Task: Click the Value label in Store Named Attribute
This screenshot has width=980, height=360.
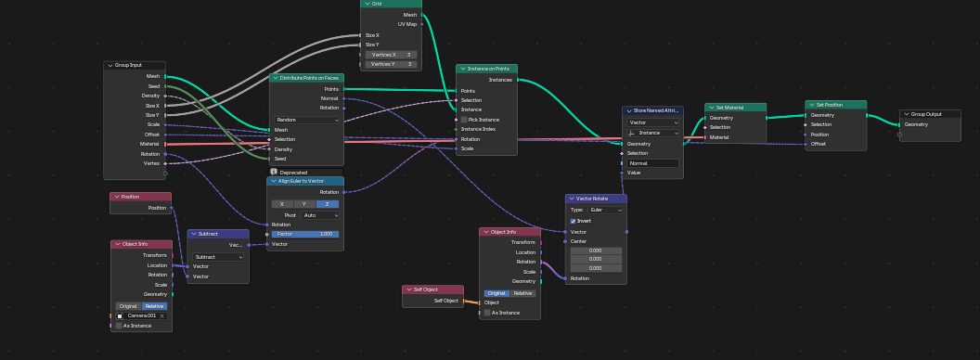Action: pyautogui.click(x=634, y=173)
